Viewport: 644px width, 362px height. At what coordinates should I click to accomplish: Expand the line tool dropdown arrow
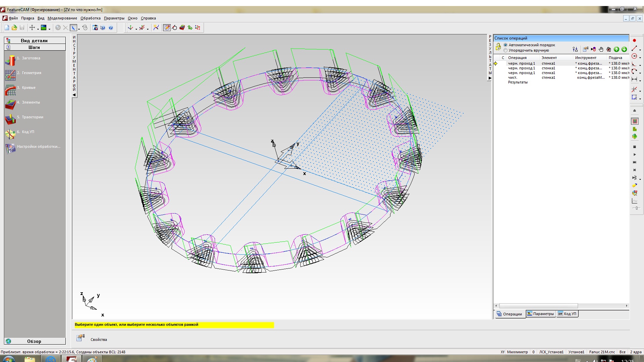pos(640,50)
